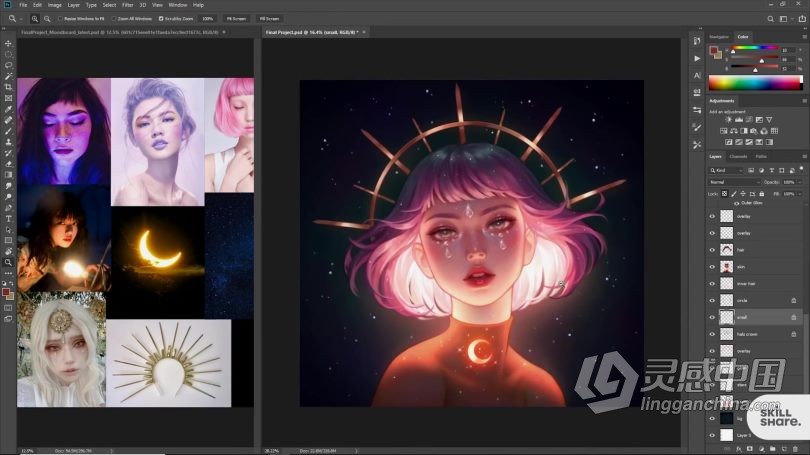
Task: Toggle the lock transparent pixels button
Action: pos(724,194)
